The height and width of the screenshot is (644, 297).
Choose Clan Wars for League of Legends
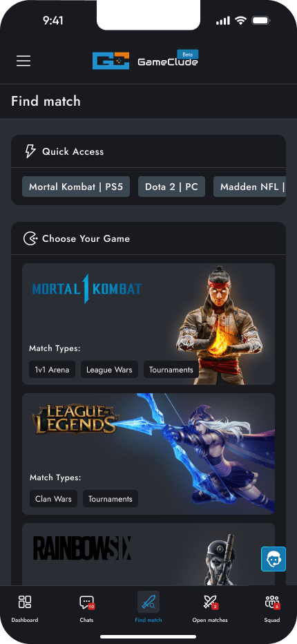[53, 499]
